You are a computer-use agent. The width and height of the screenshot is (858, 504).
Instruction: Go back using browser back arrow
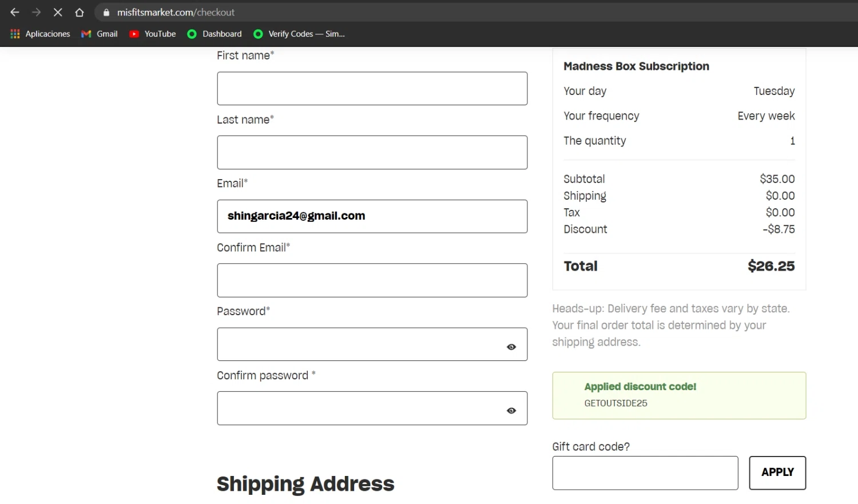click(15, 12)
